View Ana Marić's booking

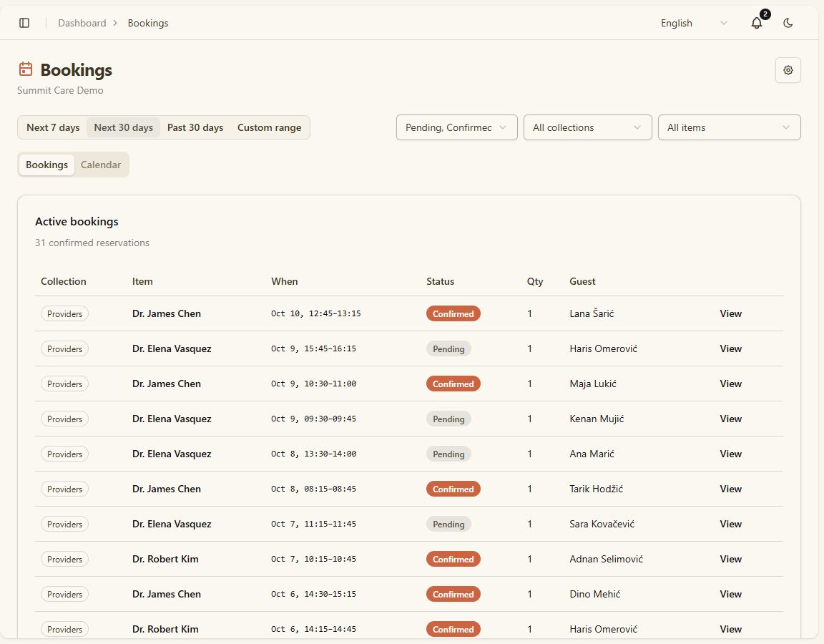coord(730,454)
